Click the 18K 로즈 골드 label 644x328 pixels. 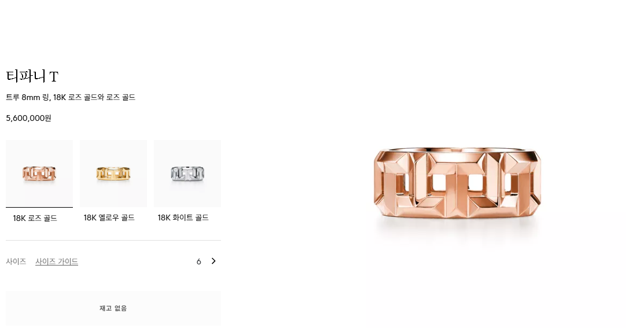pos(35,219)
